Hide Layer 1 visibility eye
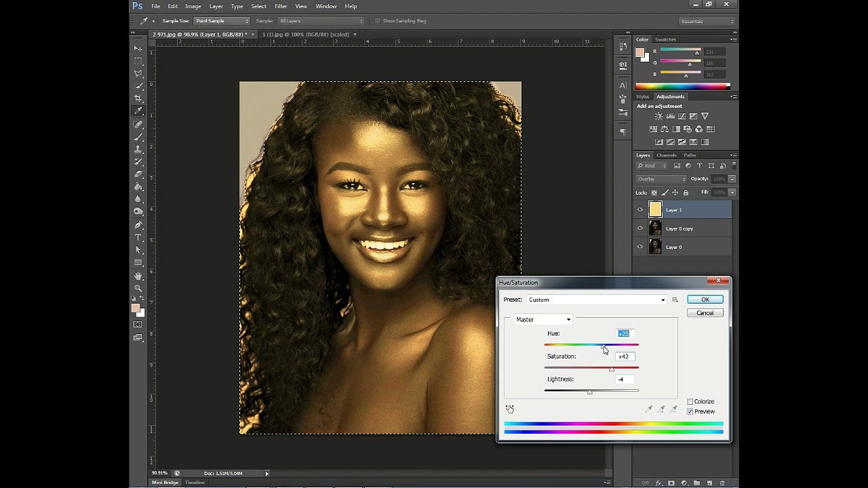Image resolution: width=868 pixels, height=488 pixels. pyautogui.click(x=640, y=209)
